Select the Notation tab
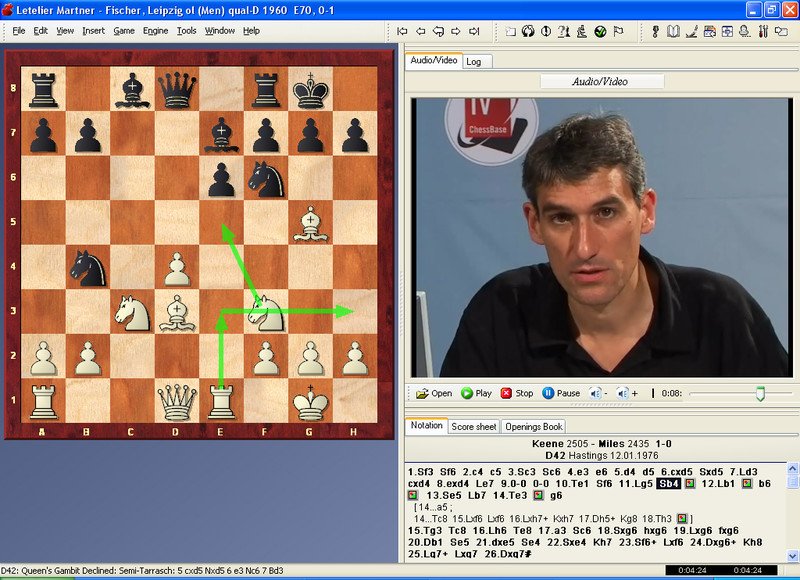 [x=427, y=425]
